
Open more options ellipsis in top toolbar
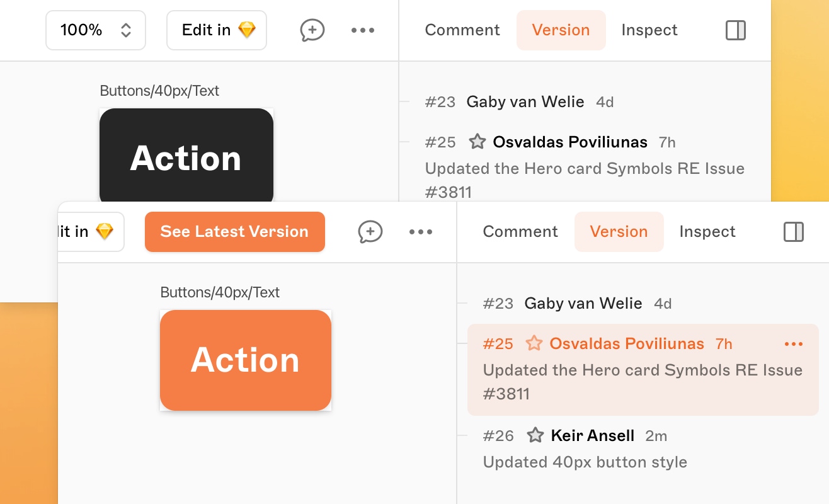tap(363, 30)
